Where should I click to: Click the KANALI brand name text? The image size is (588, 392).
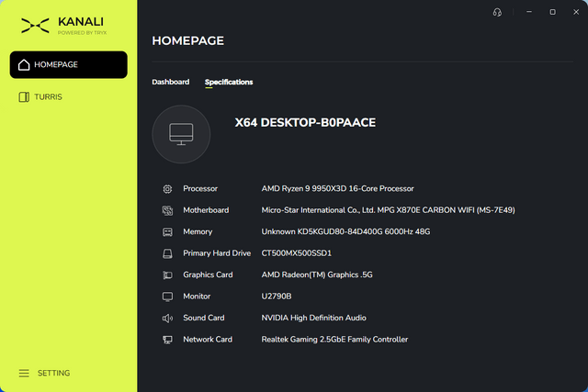click(x=81, y=22)
